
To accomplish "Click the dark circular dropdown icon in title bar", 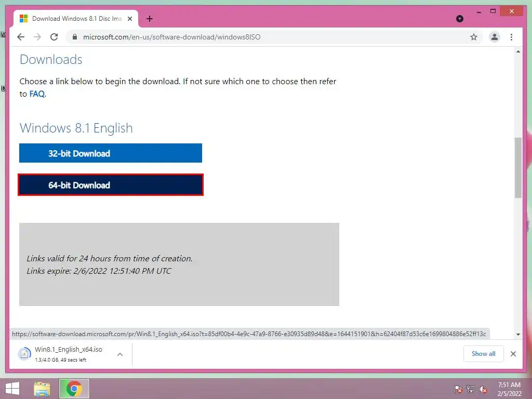I will [460, 19].
